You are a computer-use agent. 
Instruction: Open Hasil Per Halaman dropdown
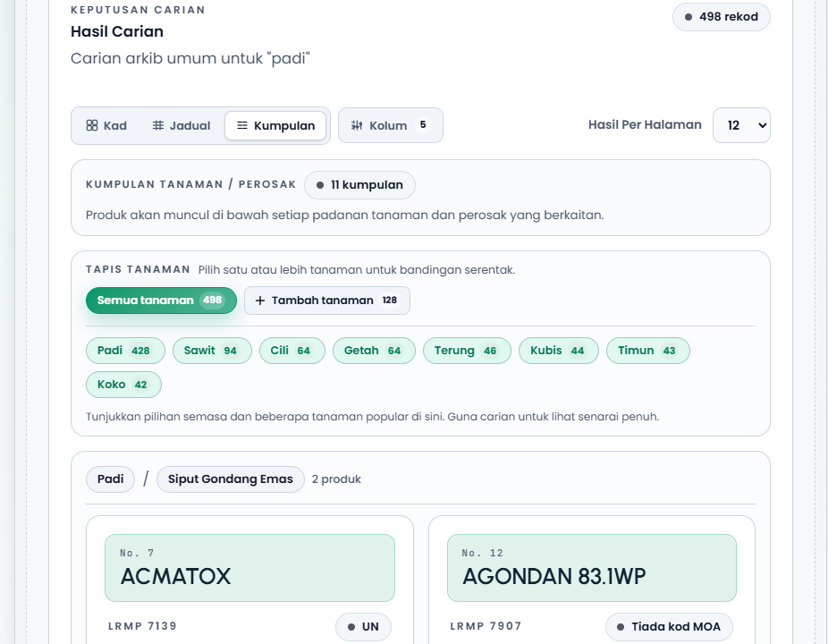click(x=741, y=125)
